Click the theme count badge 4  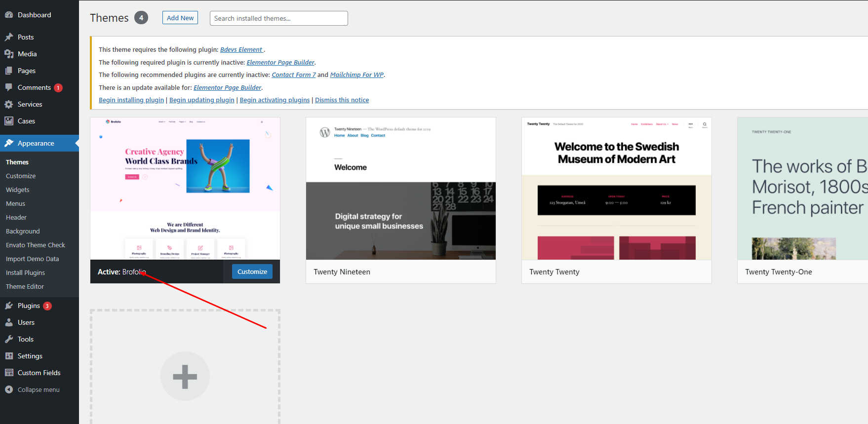[141, 18]
